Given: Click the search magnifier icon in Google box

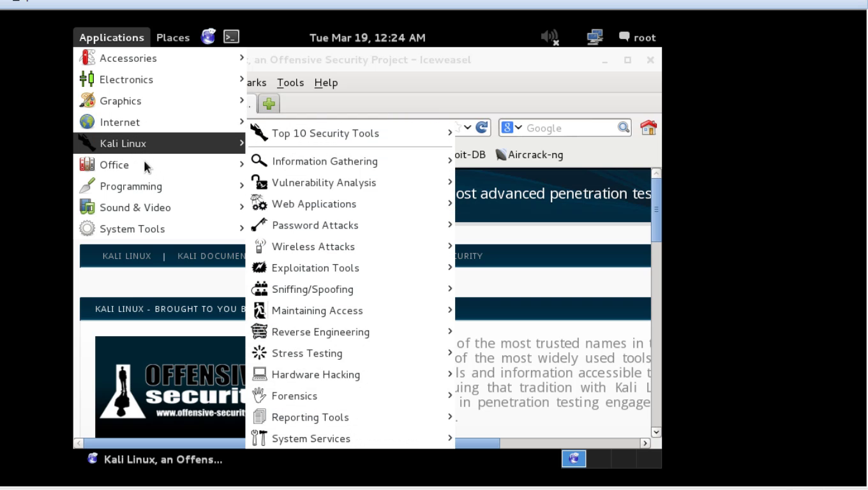Looking at the screenshot, I should 624,128.
